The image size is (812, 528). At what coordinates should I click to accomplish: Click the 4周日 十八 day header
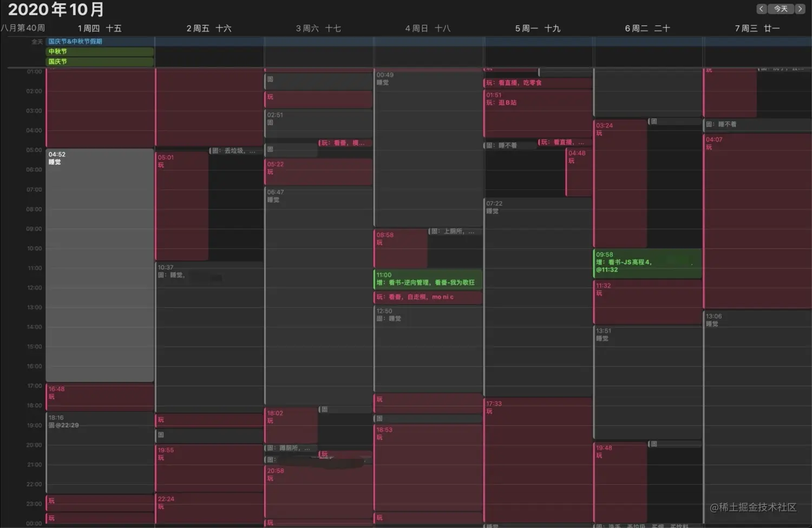click(x=428, y=28)
